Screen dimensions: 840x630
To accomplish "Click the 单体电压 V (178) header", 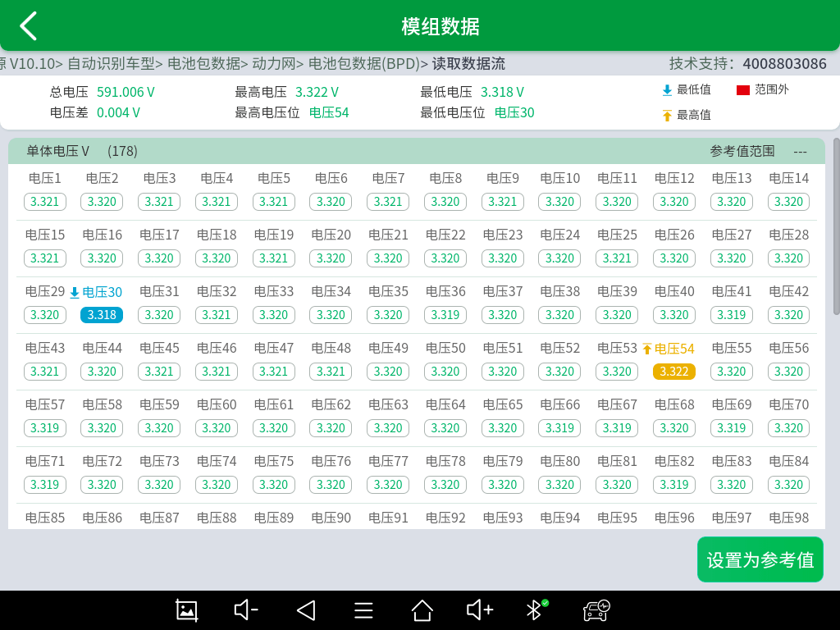I will [x=82, y=151].
